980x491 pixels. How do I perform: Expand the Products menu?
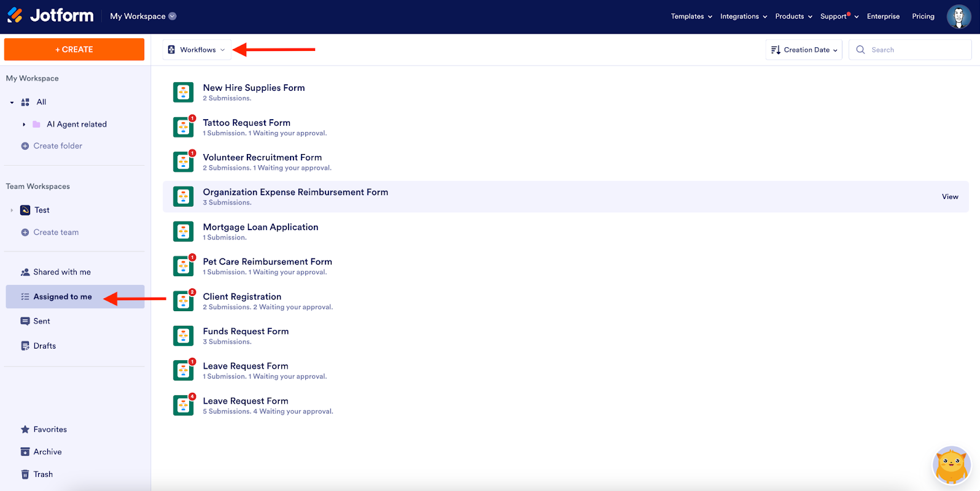tap(794, 17)
